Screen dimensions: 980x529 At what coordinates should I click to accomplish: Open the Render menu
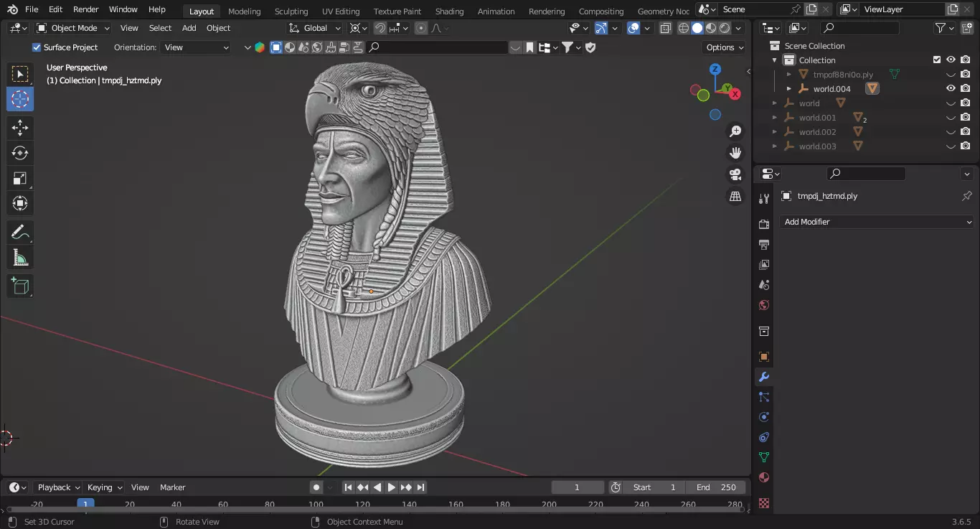click(86, 9)
